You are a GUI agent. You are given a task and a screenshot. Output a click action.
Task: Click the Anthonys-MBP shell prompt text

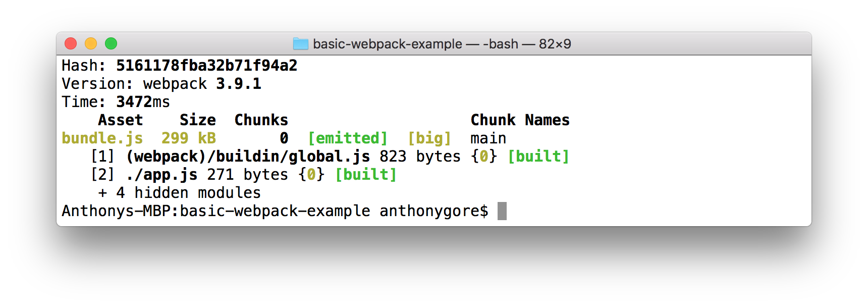275,211
